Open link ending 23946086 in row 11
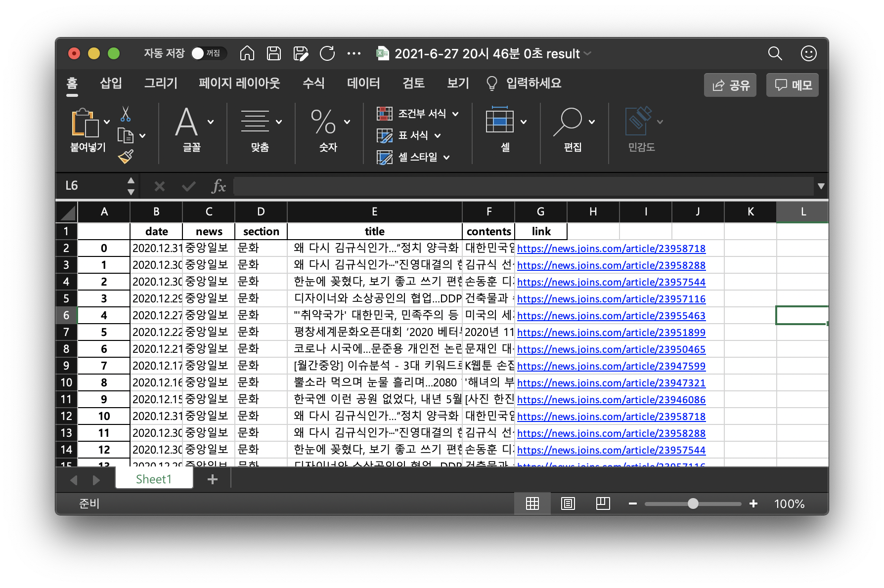This screenshot has width=884, height=588. click(611, 400)
